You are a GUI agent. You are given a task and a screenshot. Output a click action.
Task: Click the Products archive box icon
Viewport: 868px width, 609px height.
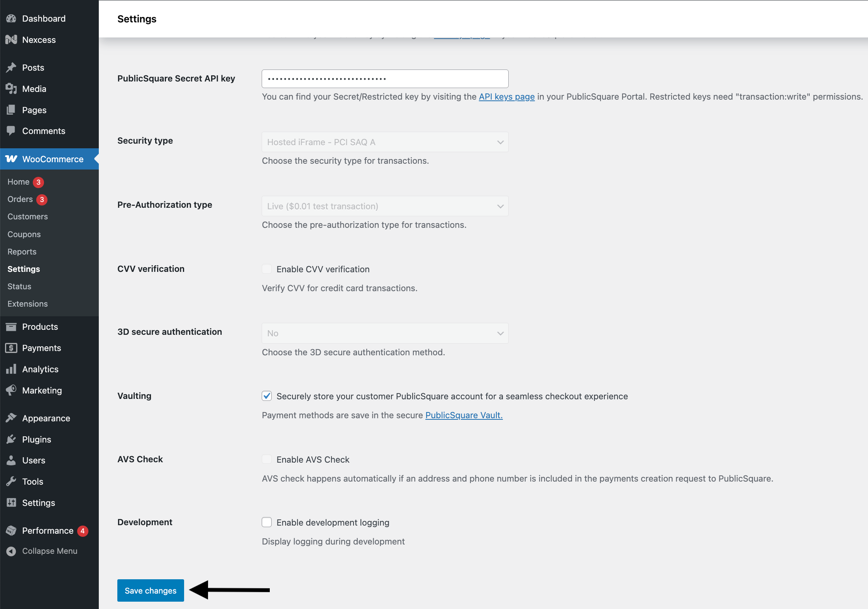click(11, 327)
